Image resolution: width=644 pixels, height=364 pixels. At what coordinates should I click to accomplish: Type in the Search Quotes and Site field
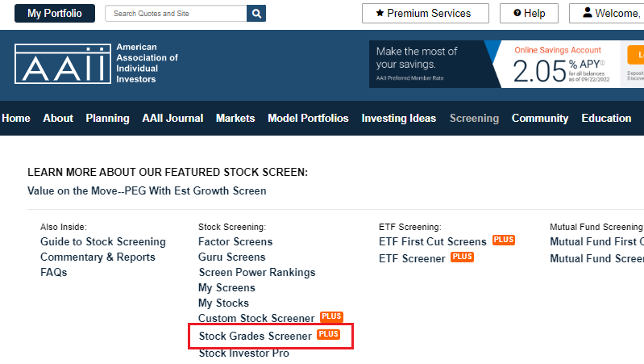(176, 14)
